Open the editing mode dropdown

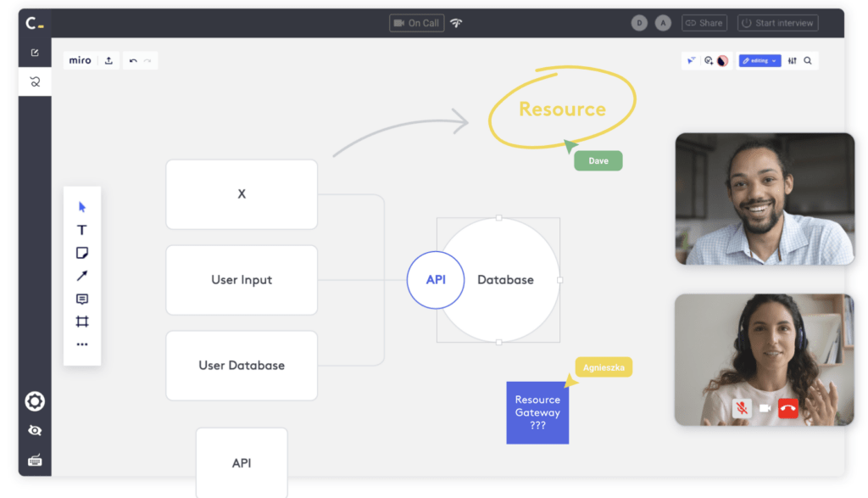pos(759,60)
